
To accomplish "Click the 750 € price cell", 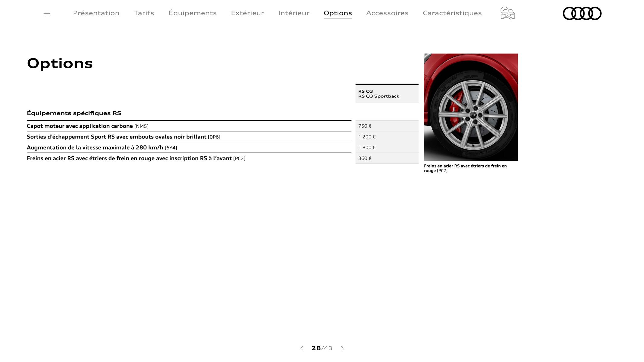I will (387, 126).
